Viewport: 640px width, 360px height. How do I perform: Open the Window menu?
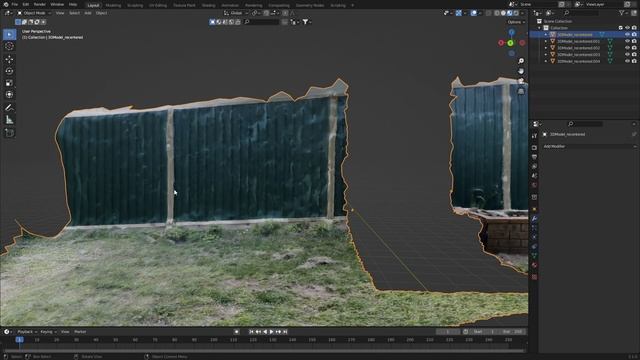coord(57,4)
